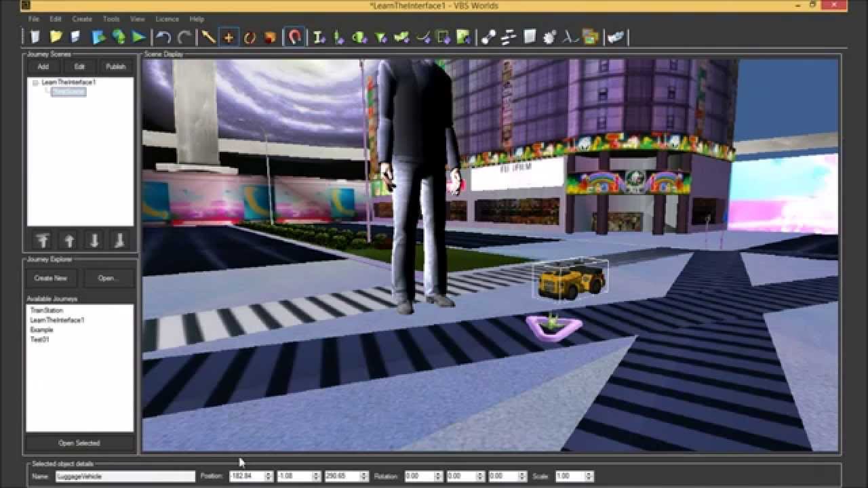Image resolution: width=868 pixels, height=488 pixels.
Task: Select the highlighted scene under LearnTheInterface1
Action: coord(68,91)
